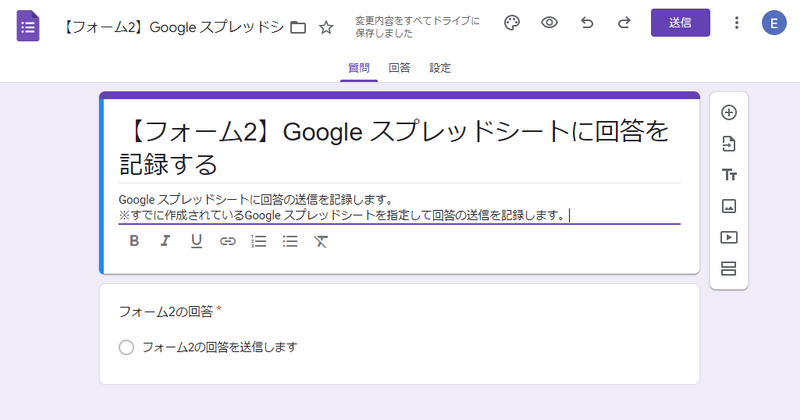Click the document name in header

click(x=173, y=27)
